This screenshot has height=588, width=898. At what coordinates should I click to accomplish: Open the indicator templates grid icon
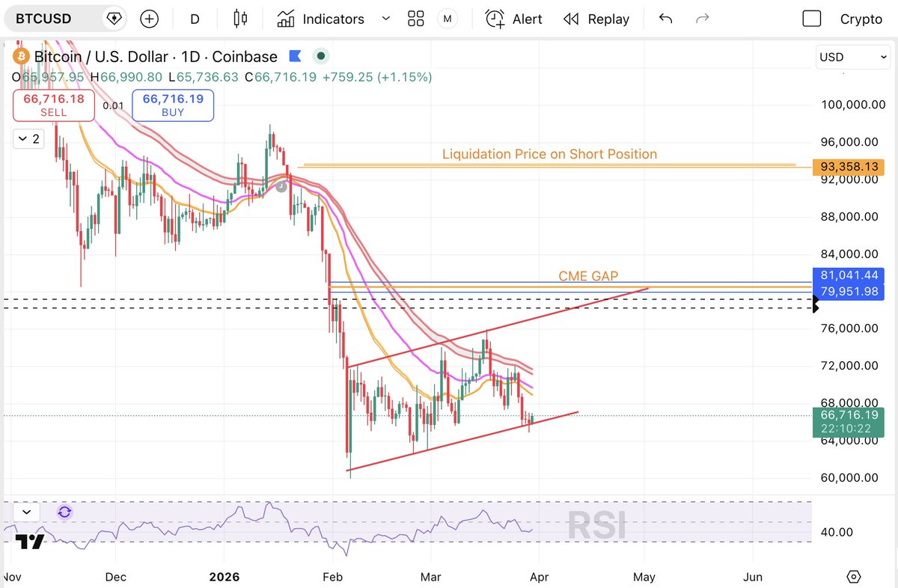[416, 19]
